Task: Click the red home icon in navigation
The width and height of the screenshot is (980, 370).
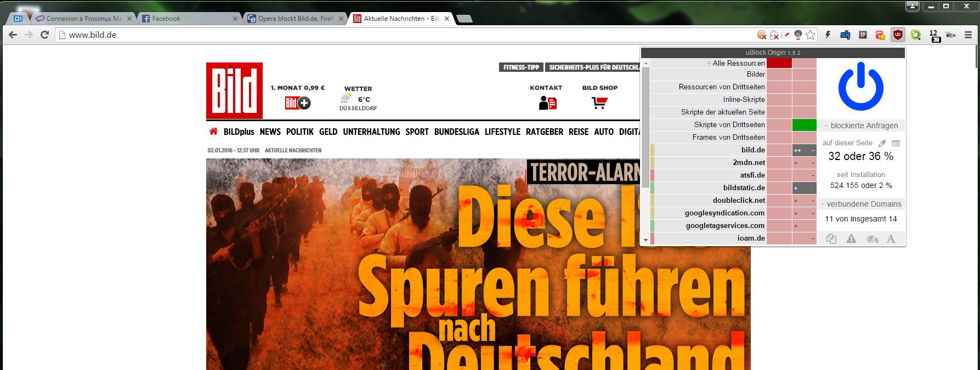Action: click(213, 132)
